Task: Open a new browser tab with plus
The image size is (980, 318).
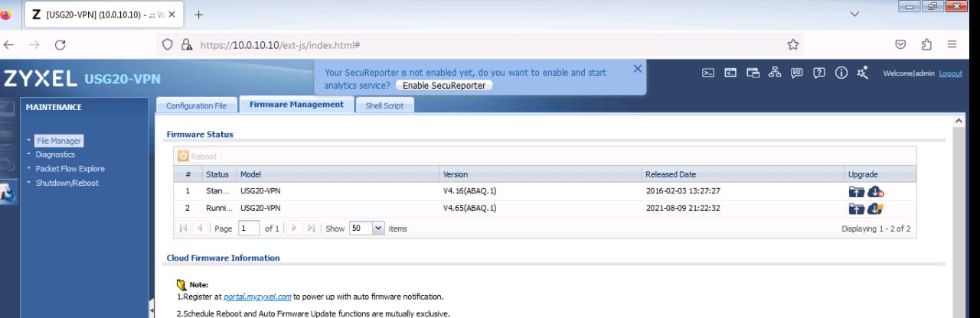Action: [199, 15]
